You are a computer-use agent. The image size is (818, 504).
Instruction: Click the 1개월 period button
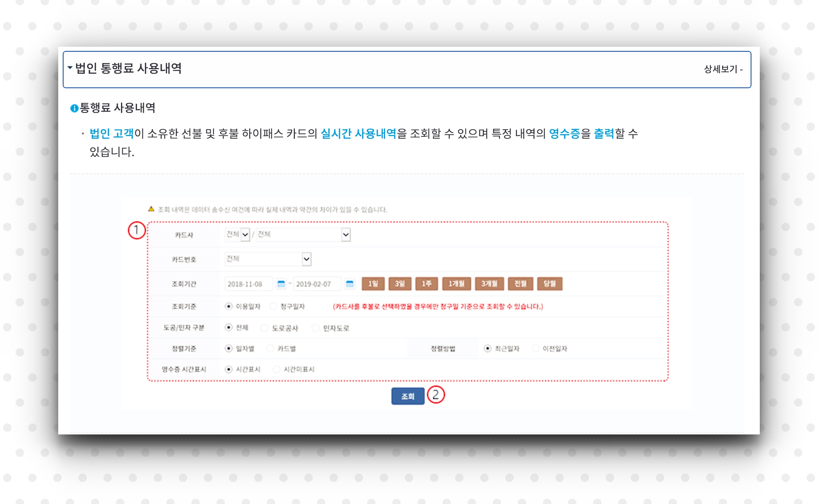click(x=456, y=284)
